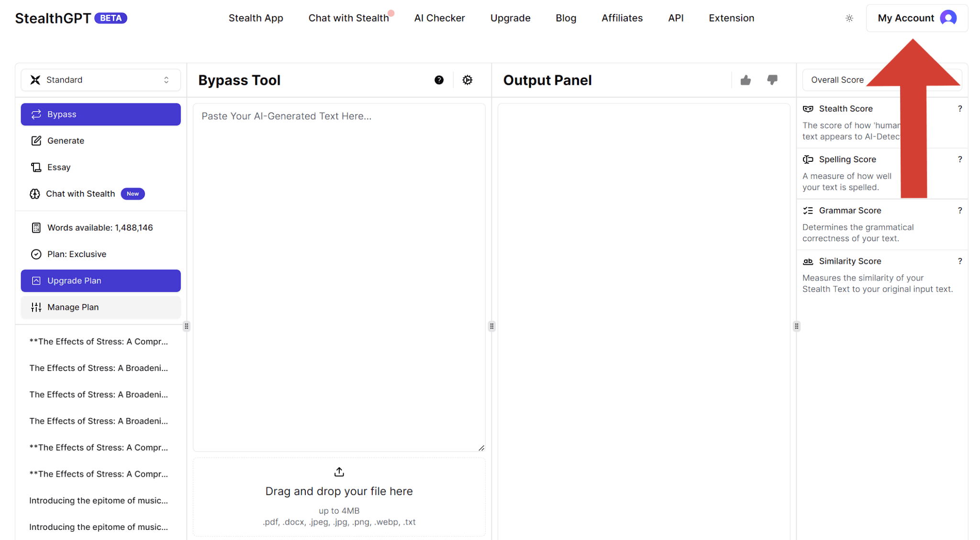Click the Manage Plan button
Image resolution: width=980 pixels, height=540 pixels.
point(100,307)
